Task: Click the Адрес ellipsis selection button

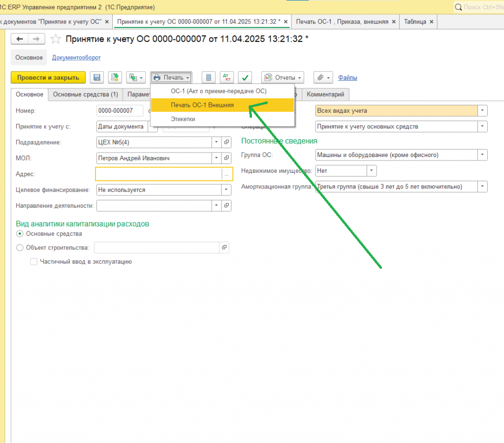Action: [x=226, y=174]
